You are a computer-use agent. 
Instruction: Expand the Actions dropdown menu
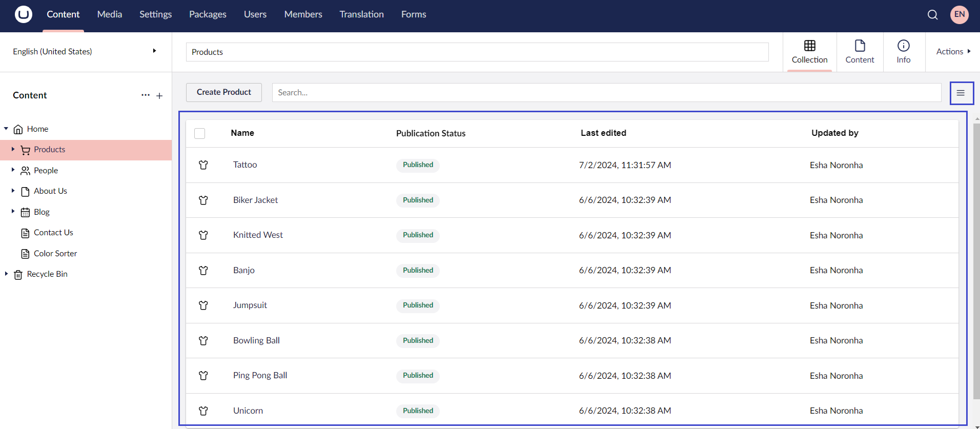click(x=953, y=51)
